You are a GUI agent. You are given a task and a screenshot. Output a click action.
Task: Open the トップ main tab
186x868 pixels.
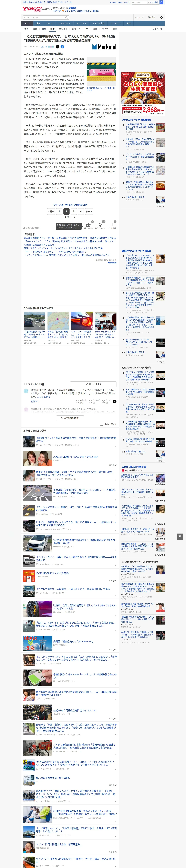pos(27,24)
